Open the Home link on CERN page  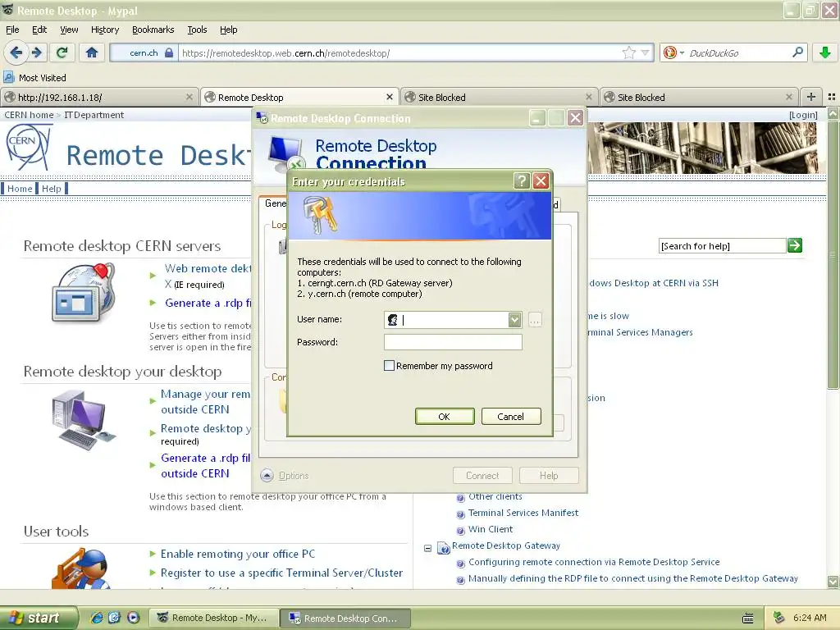(20, 189)
